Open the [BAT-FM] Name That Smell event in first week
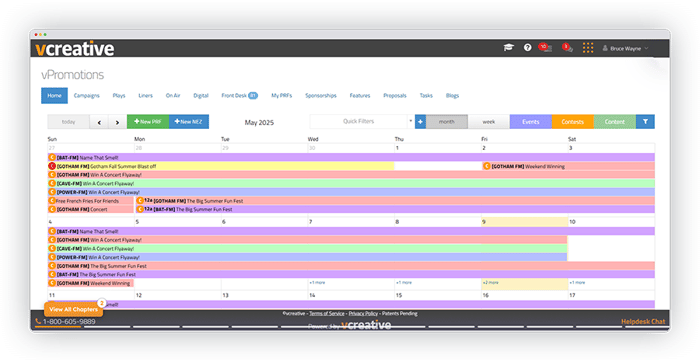The height and width of the screenshot is (362, 700). pyautogui.click(x=351, y=158)
